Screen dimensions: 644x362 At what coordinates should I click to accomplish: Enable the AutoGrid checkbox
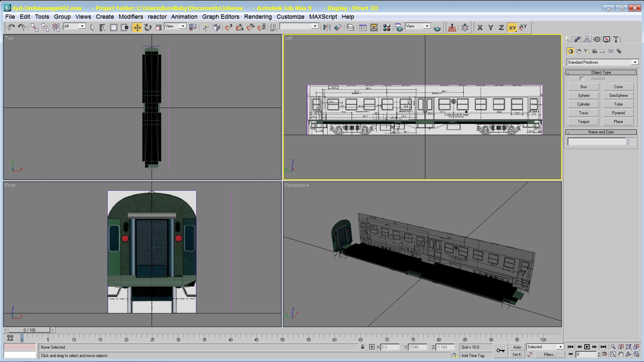(x=582, y=79)
